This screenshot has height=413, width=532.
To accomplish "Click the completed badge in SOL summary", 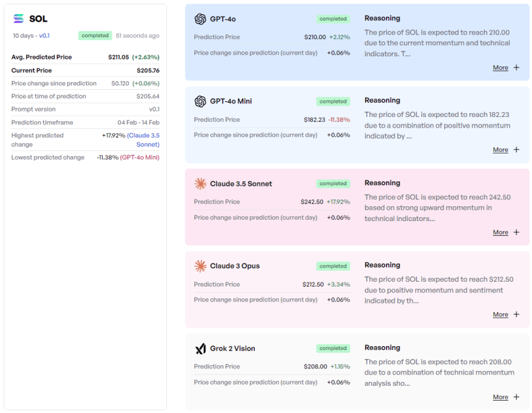I will [x=95, y=36].
